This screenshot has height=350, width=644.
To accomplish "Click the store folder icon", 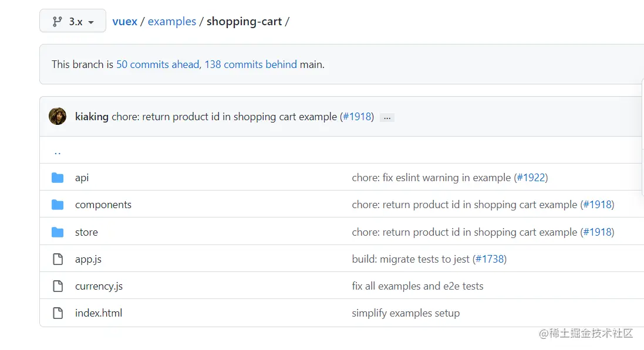I will [x=58, y=232].
